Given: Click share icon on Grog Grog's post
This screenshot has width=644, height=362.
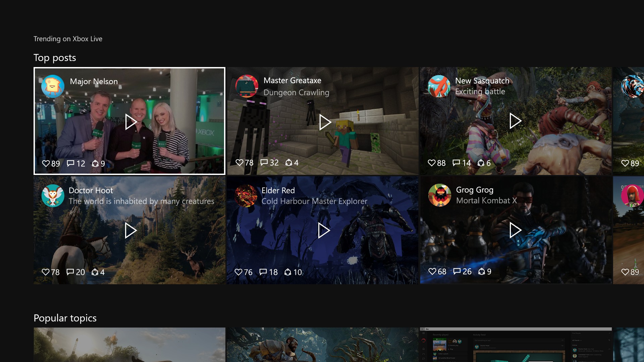Looking at the screenshot, I should 482,271.
